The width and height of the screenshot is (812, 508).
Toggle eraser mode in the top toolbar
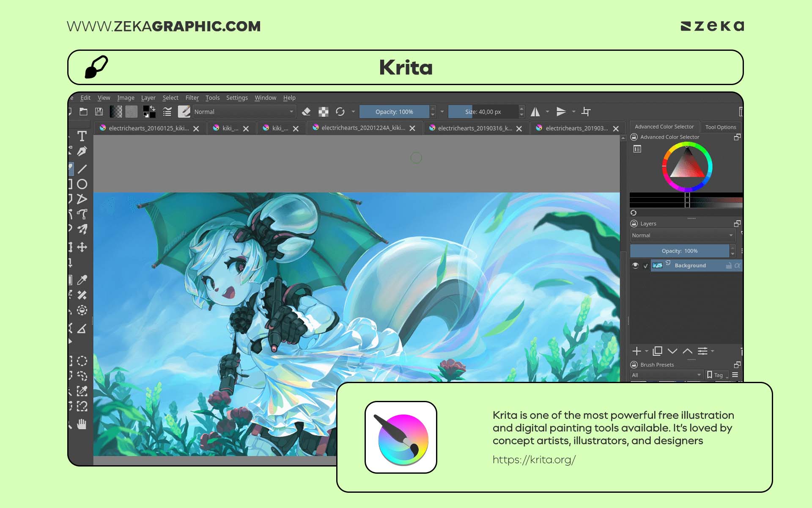pos(306,111)
